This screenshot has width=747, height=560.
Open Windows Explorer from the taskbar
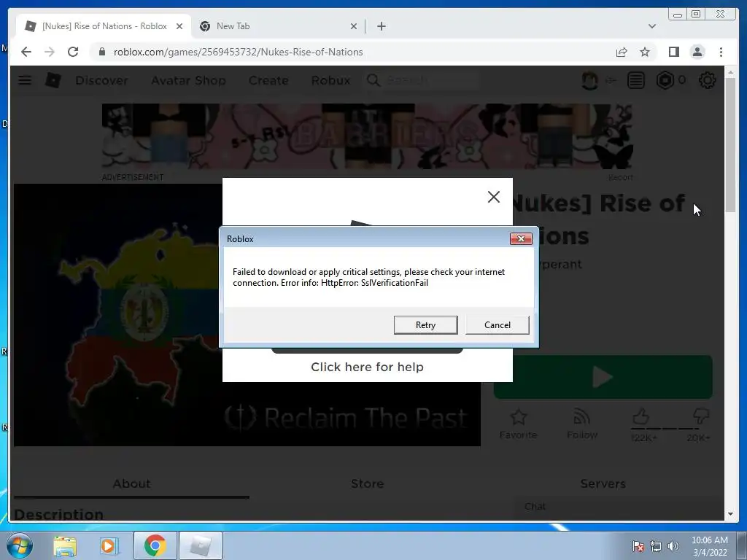coord(64,545)
